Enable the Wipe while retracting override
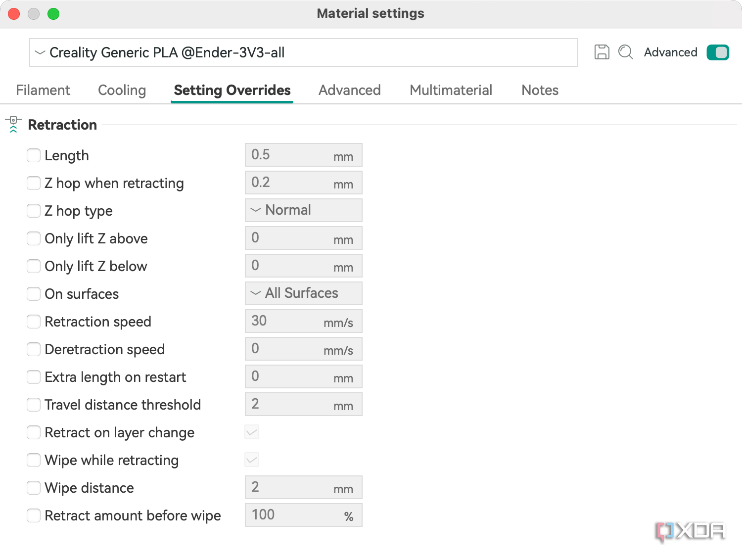Image resolution: width=742 pixels, height=560 pixels. pos(34,460)
